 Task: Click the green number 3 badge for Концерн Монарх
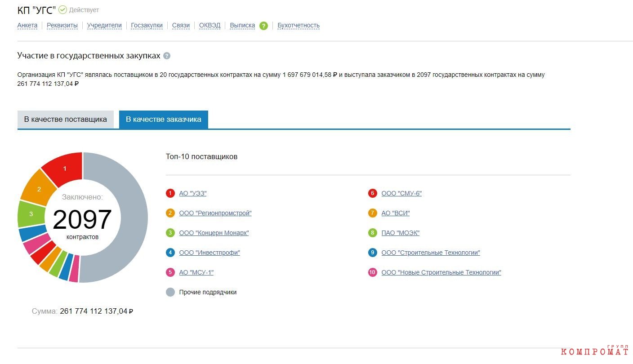(x=170, y=233)
